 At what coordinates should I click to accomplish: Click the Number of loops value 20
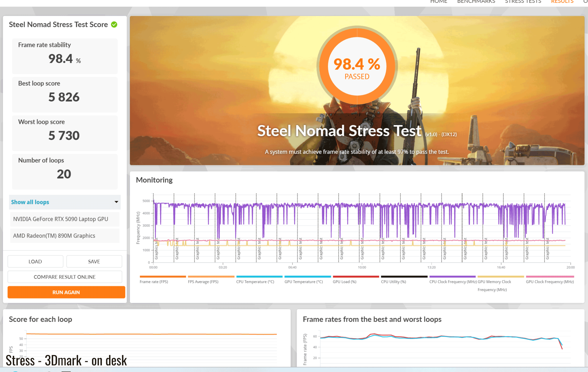click(64, 174)
